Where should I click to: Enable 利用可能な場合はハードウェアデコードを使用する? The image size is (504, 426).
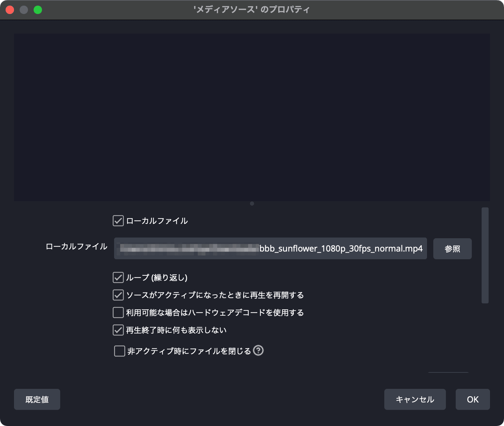pos(118,312)
